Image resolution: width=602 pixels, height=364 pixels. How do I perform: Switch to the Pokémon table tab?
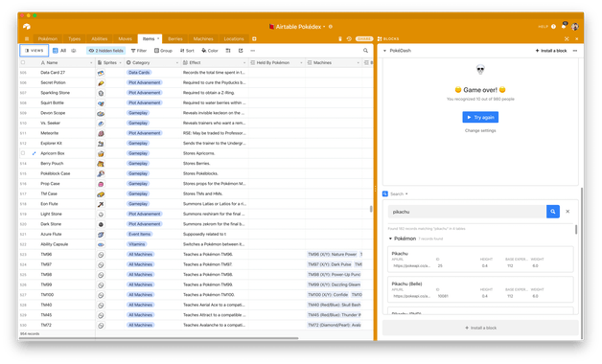click(x=48, y=38)
